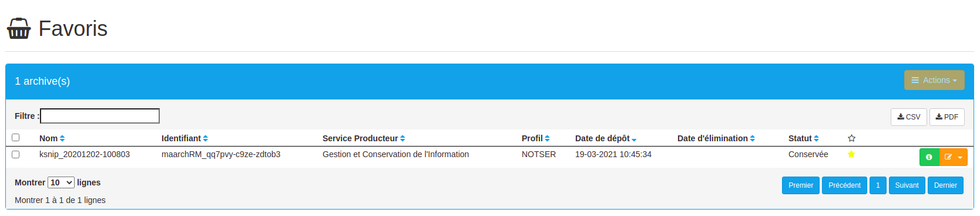980x216 pixels.
Task: Expand the orange caret beside edit button
Action: pos(961,157)
